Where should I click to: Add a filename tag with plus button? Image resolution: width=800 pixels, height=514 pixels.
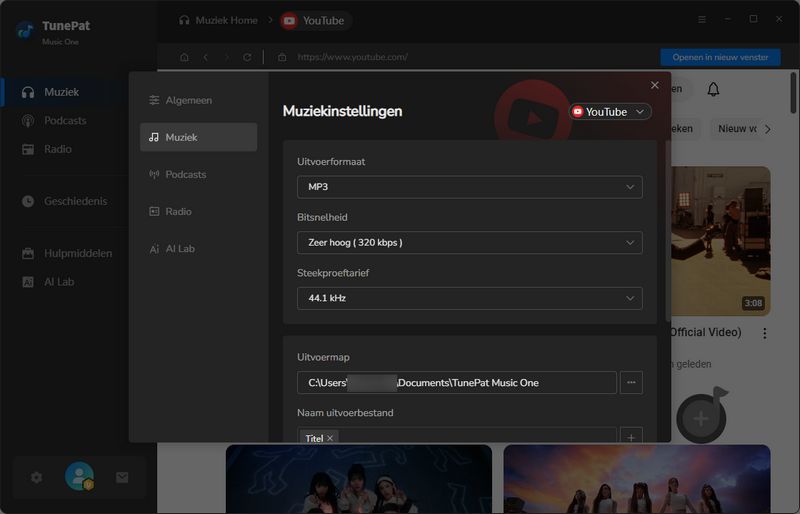click(631, 436)
